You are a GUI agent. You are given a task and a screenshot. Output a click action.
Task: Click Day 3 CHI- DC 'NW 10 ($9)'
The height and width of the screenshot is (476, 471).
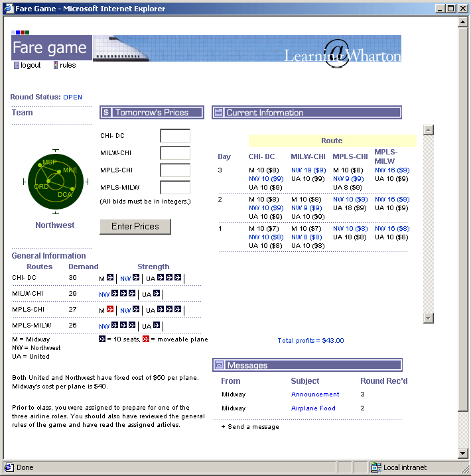pos(266,179)
